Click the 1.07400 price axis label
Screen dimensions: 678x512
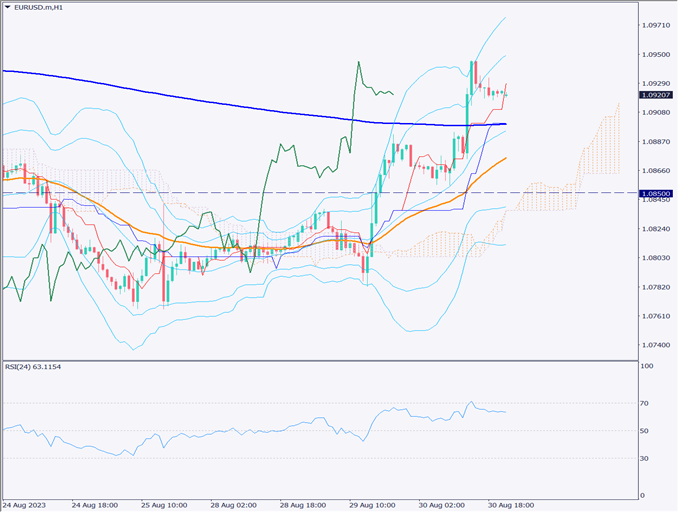[x=657, y=345]
